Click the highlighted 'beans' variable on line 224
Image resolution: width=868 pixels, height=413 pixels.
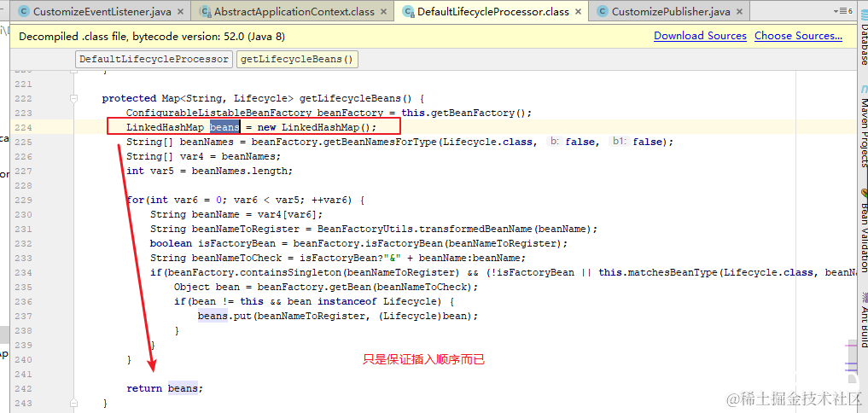[x=224, y=127]
